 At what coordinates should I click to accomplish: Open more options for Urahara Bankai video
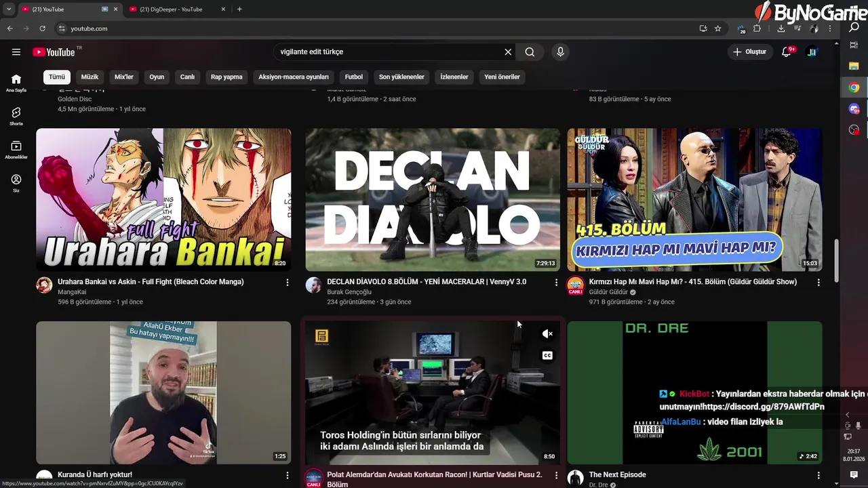click(287, 283)
